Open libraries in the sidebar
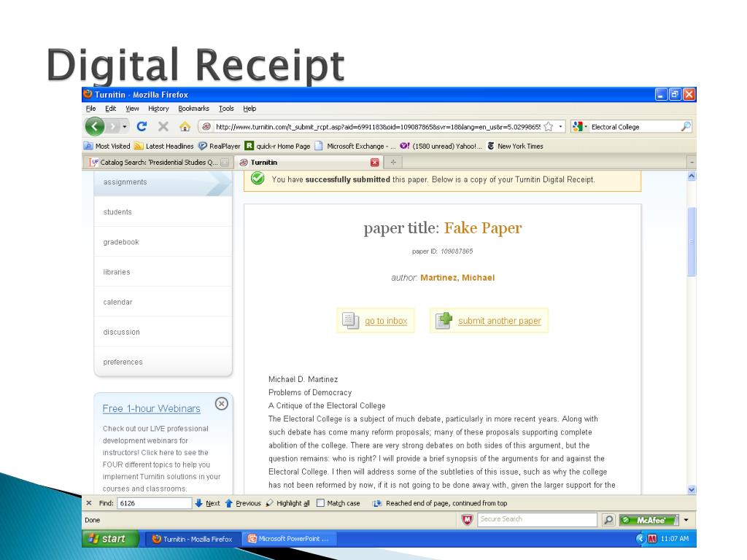 pos(163,272)
